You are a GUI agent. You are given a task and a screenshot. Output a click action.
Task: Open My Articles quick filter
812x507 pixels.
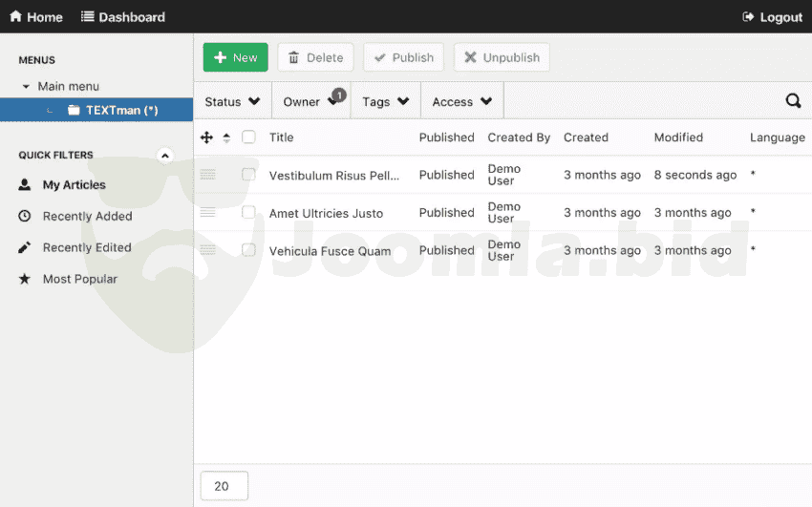click(74, 185)
